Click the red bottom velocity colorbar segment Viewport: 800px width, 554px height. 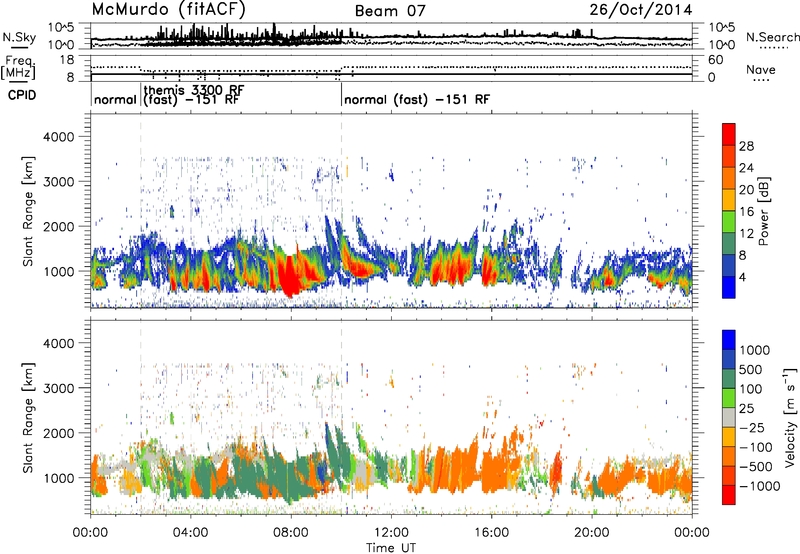(x=729, y=495)
